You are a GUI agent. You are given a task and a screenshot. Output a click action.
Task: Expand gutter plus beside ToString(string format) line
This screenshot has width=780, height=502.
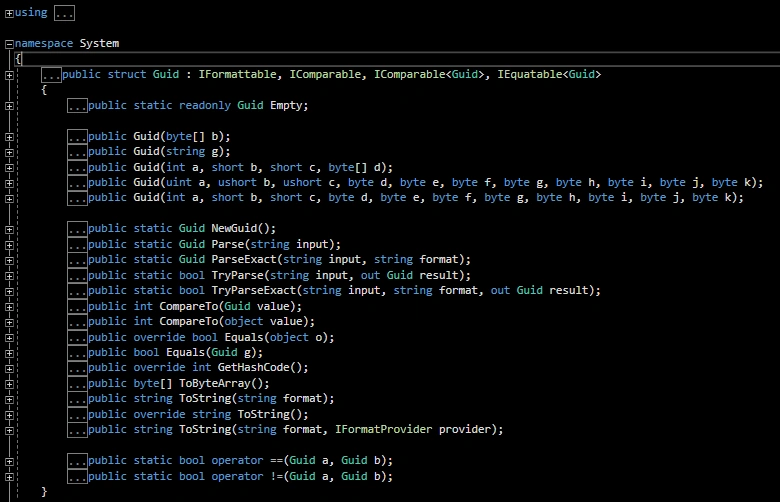9,400
